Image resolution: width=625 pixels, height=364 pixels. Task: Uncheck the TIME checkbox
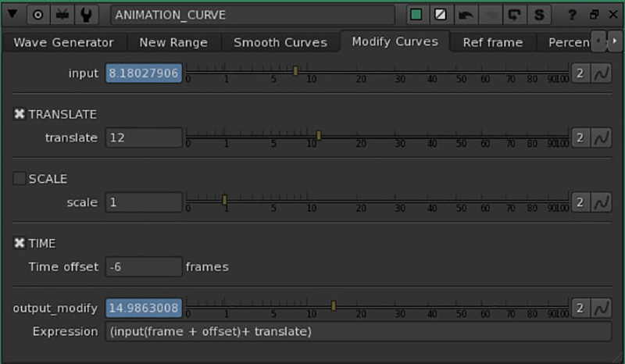(20, 243)
